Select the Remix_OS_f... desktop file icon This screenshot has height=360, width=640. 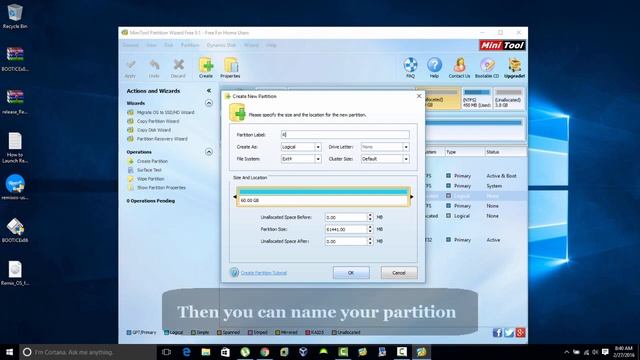pos(15,273)
